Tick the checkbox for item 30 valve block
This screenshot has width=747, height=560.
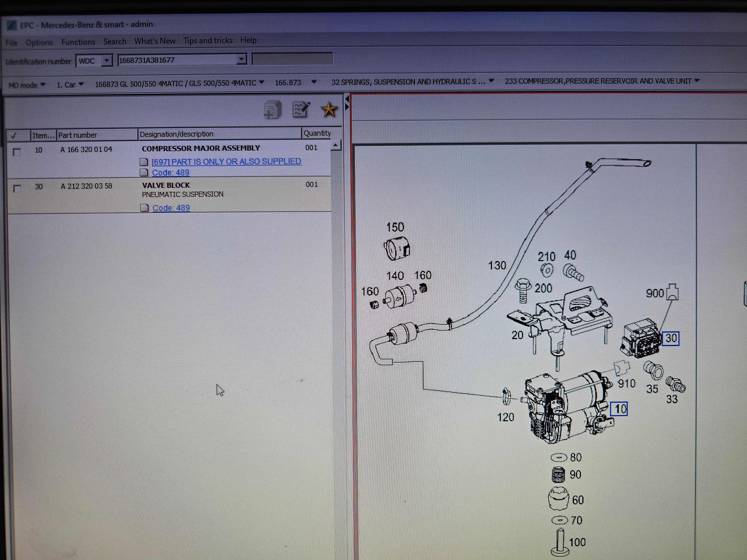coord(17,188)
